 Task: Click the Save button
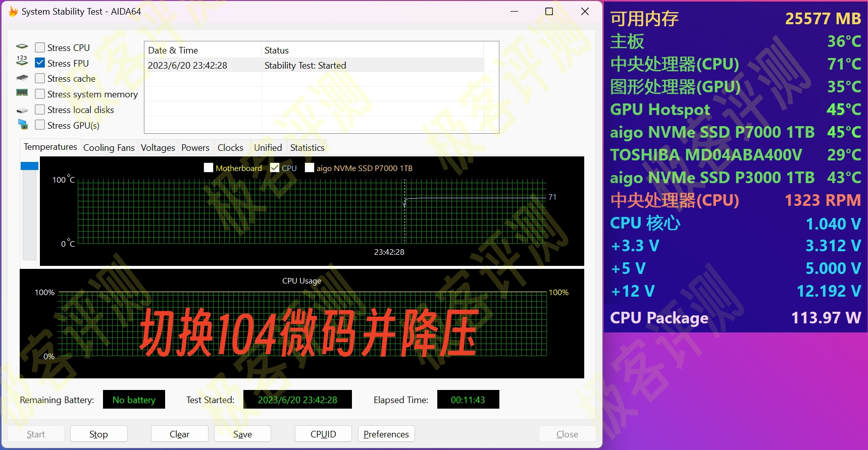click(x=242, y=434)
